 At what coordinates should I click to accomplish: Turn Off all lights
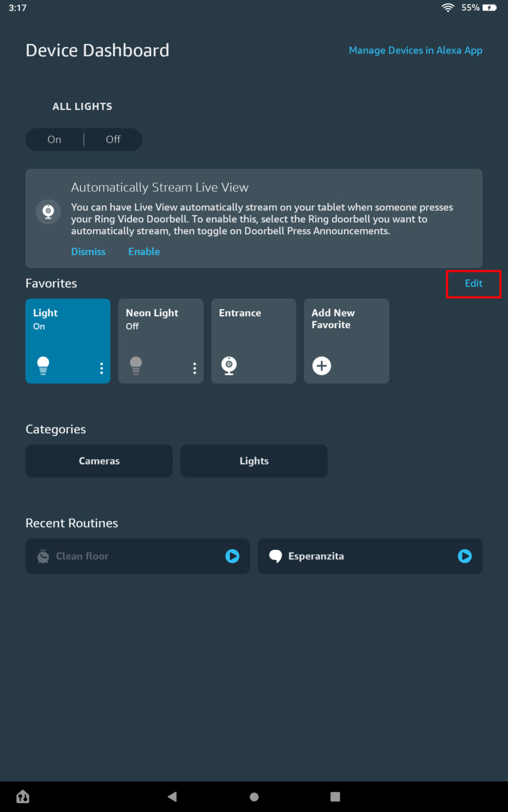pos(113,139)
